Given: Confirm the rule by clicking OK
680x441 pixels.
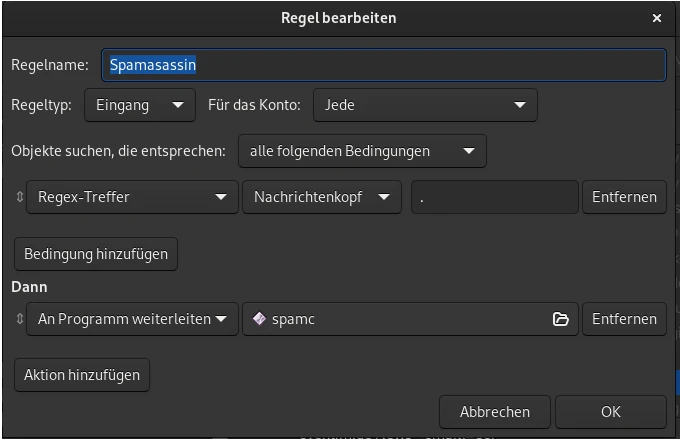Looking at the screenshot, I should 610,411.
